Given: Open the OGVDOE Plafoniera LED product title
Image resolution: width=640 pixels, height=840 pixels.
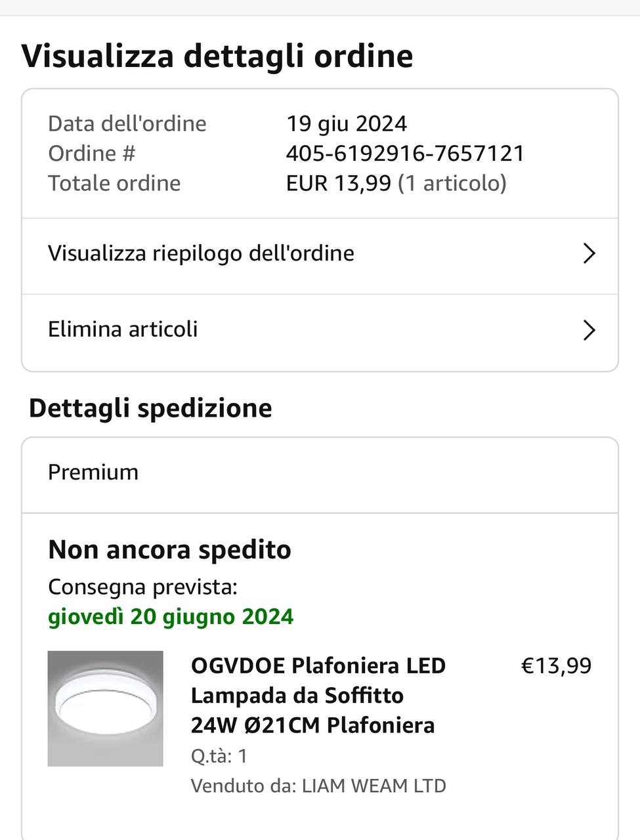Looking at the screenshot, I should click(x=318, y=695).
